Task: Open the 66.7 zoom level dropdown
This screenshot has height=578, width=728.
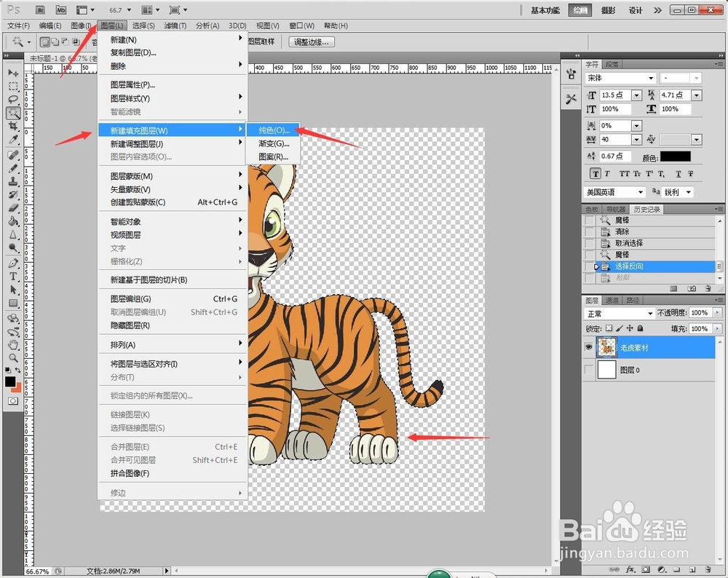Action: point(129,9)
